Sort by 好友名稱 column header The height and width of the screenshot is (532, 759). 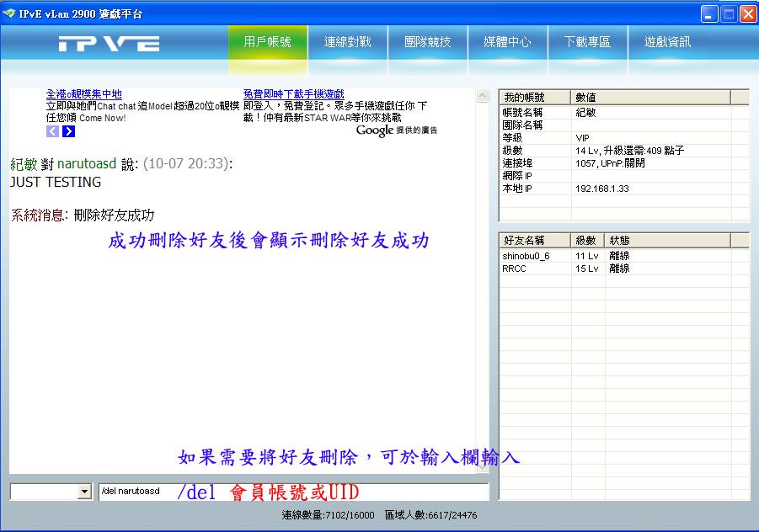coord(535,241)
